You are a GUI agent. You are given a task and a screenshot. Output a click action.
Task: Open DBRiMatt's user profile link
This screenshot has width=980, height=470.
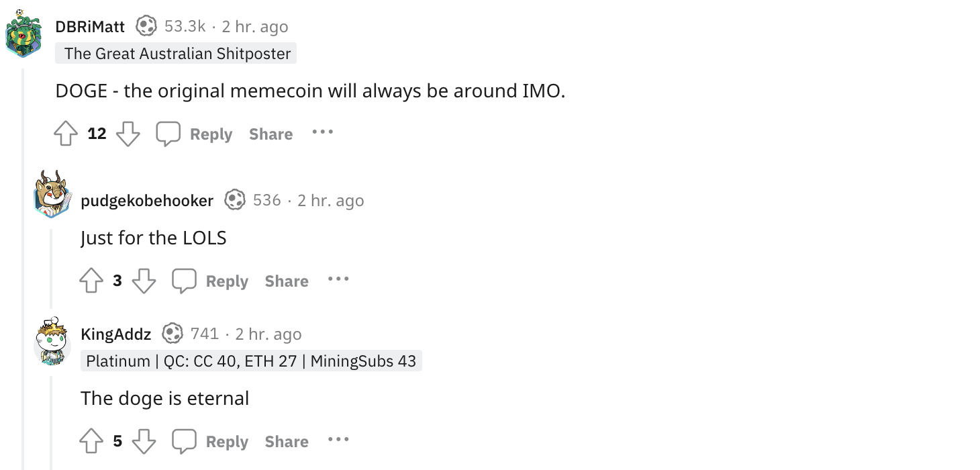click(90, 26)
